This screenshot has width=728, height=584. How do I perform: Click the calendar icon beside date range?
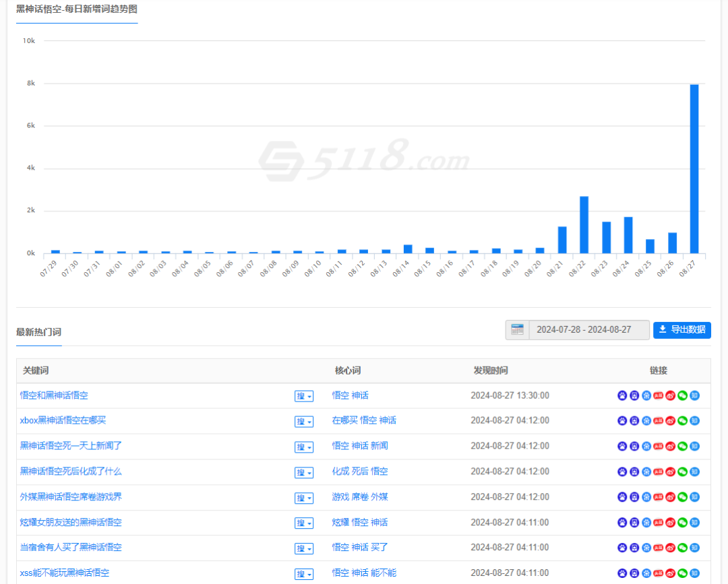point(517,330)
